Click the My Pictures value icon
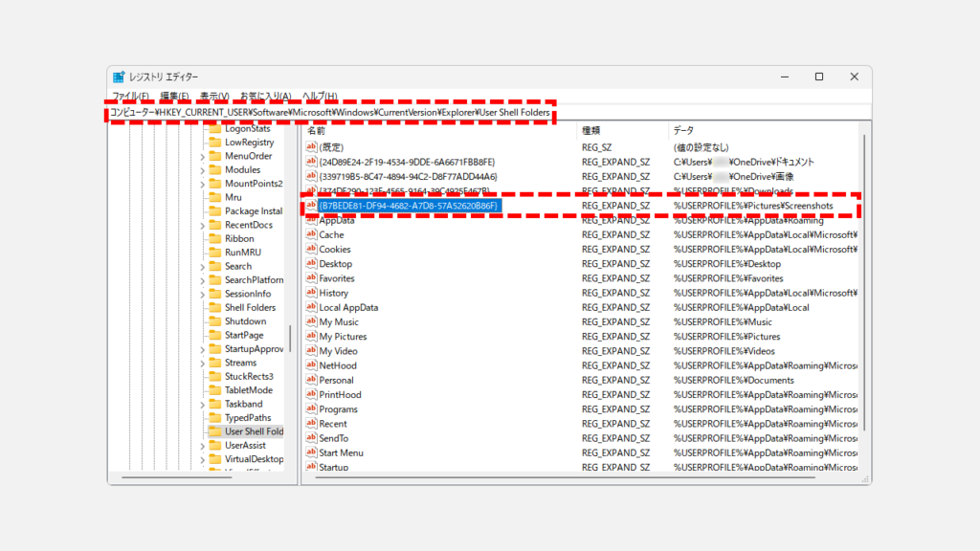This screenshot has height=551, width=980. pyautogui.click(x=311, y=337)
